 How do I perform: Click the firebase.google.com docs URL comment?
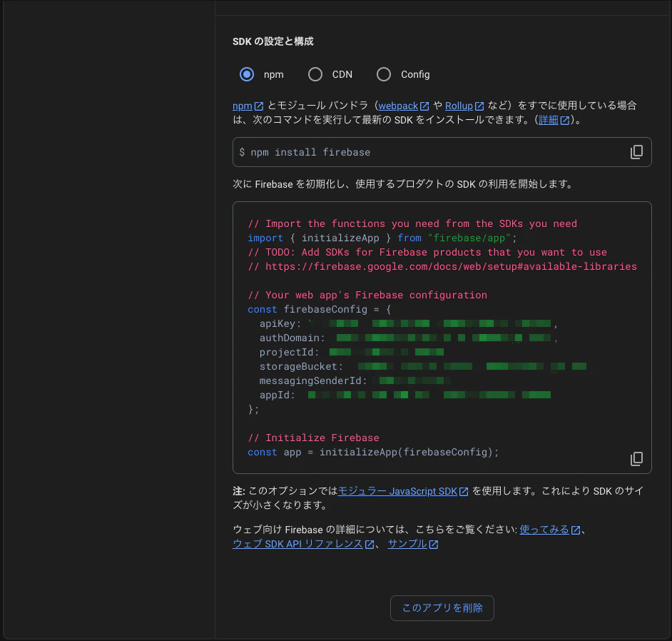coord(442,267)
